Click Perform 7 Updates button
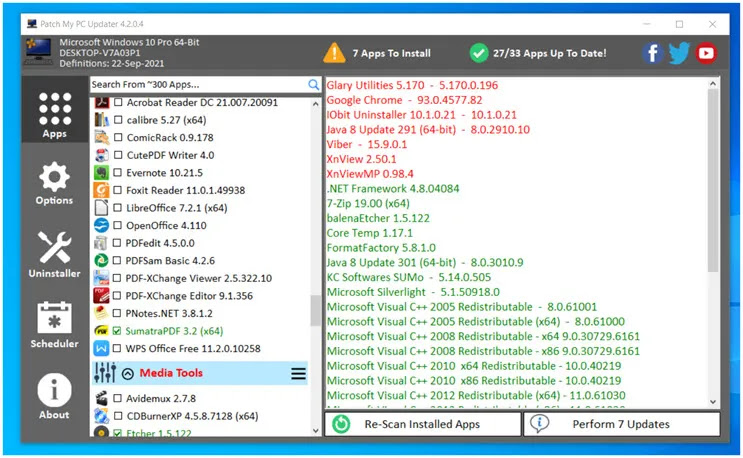The width and height of the screenshot is (743, 458). click(622, 424)
